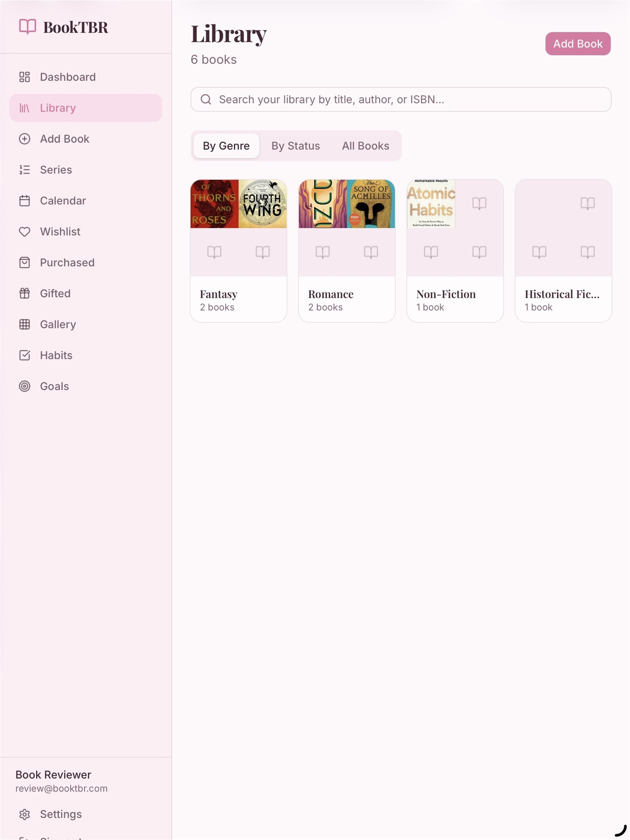This screenshot has width=630, height=840.
Task: Click '1 book' under Non-Fiction
Action: 430,307
